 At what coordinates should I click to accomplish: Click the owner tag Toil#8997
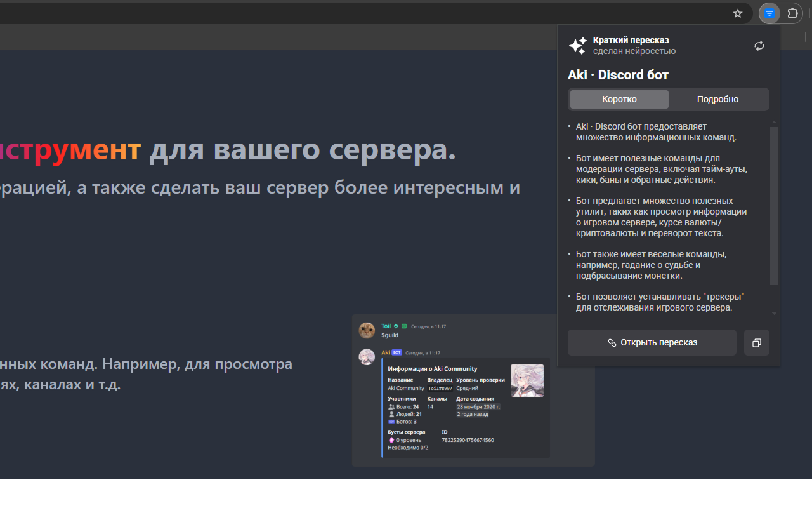(x=440, y=388)
